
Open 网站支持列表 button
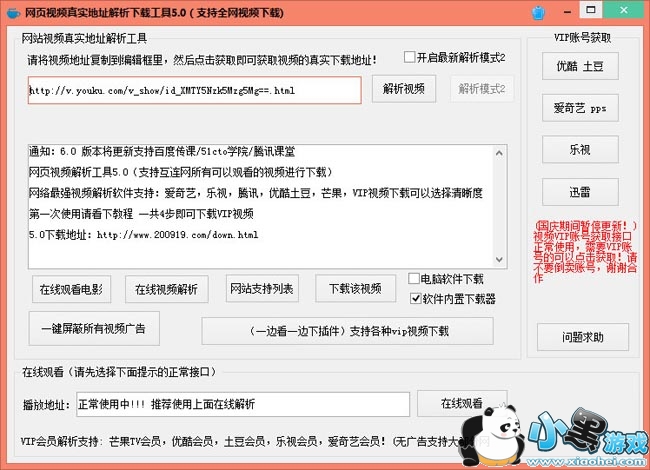262,288
